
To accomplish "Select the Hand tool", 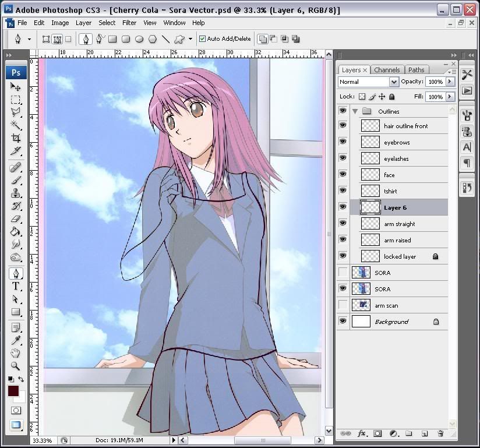I will pos(16,353).
